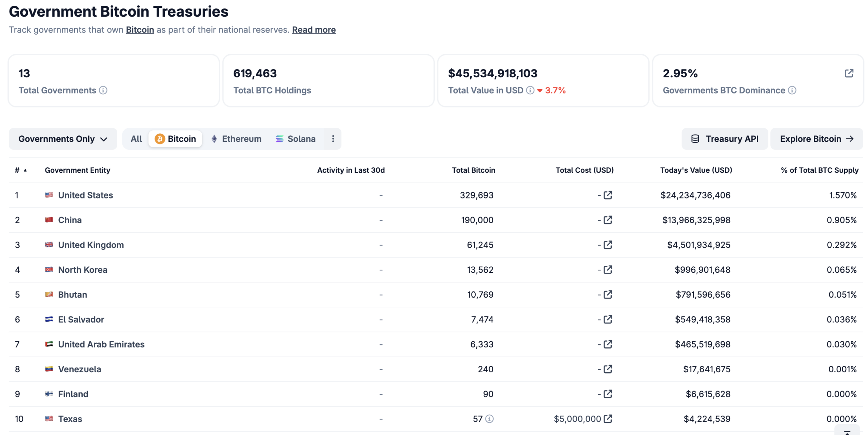Select the All coins tab
868x435 pixels.
click(x=136, y=139)
